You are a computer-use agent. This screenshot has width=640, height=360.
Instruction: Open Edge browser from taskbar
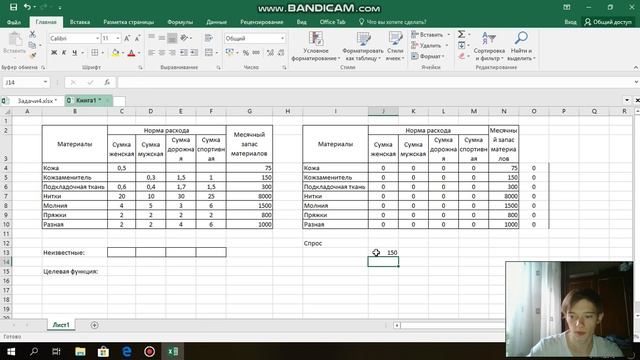click(x=127, y=351)
